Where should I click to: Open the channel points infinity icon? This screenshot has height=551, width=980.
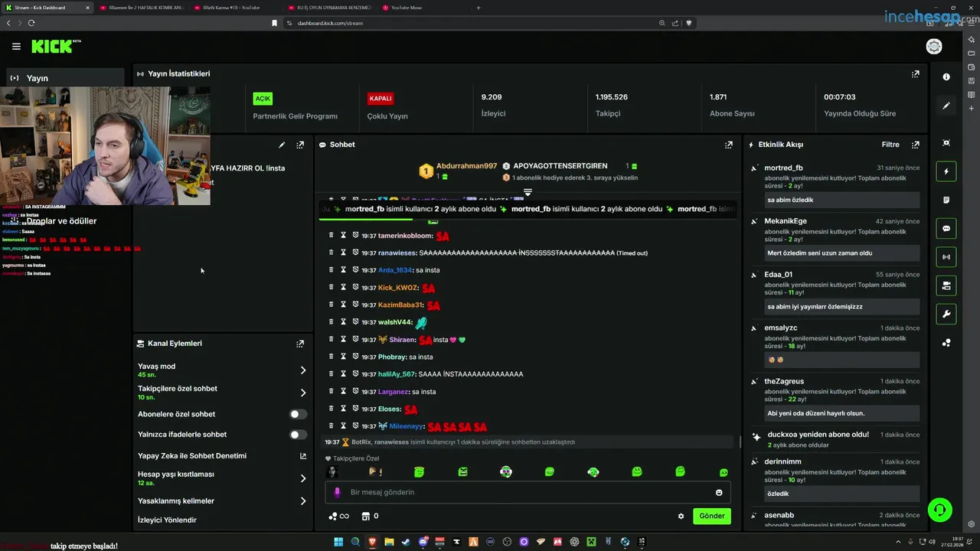(x=338, y=517)
